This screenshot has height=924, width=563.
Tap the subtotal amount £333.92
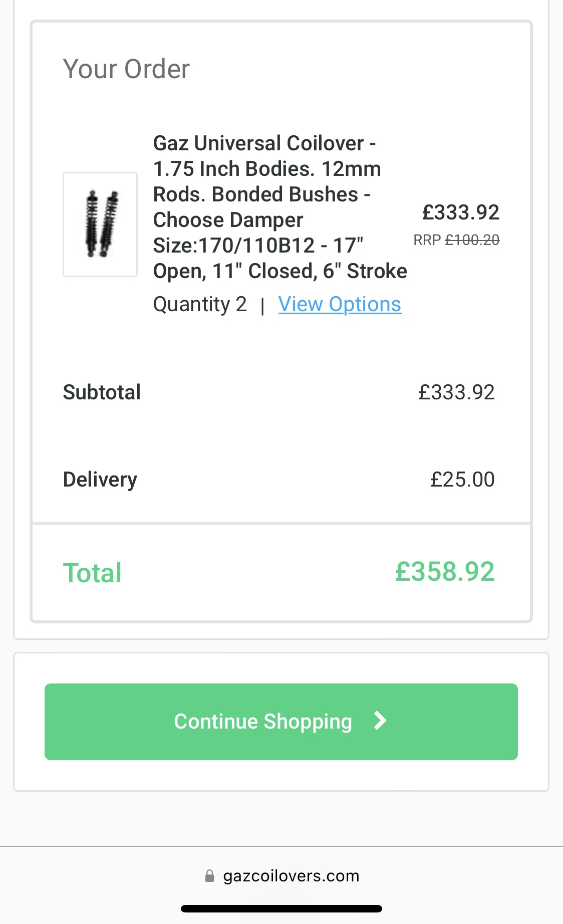click(x=456, y=392)
